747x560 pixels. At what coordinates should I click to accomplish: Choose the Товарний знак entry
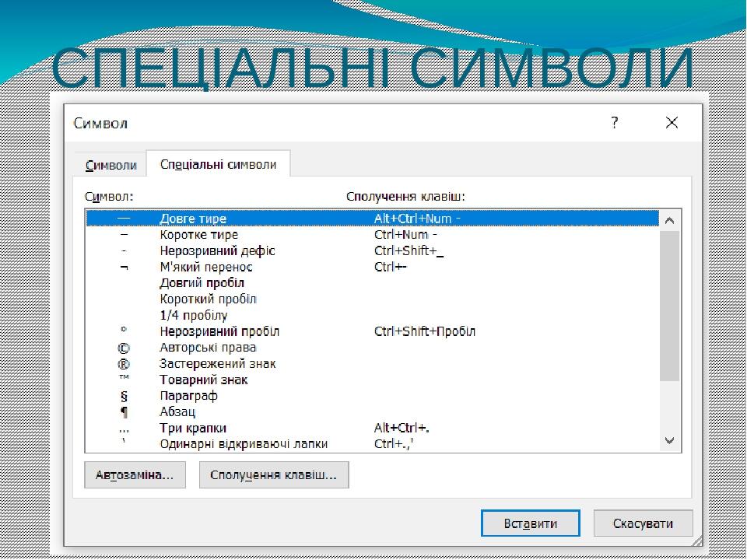point(373,380)
